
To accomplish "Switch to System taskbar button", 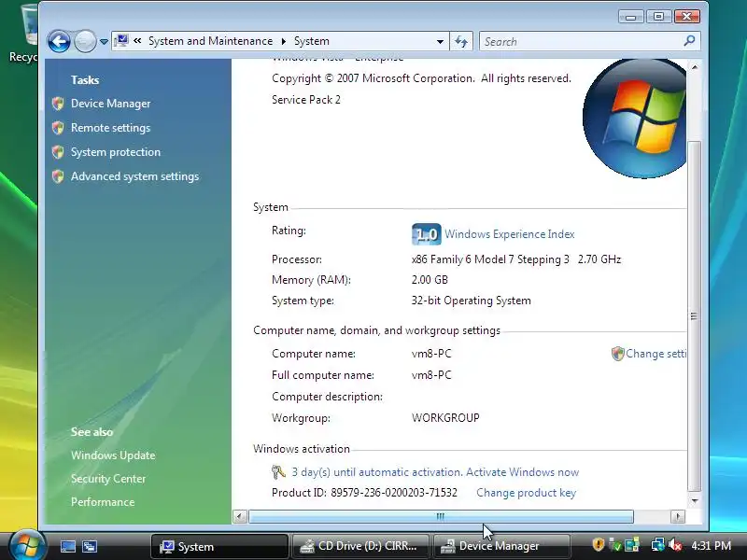I will (219, 546).
